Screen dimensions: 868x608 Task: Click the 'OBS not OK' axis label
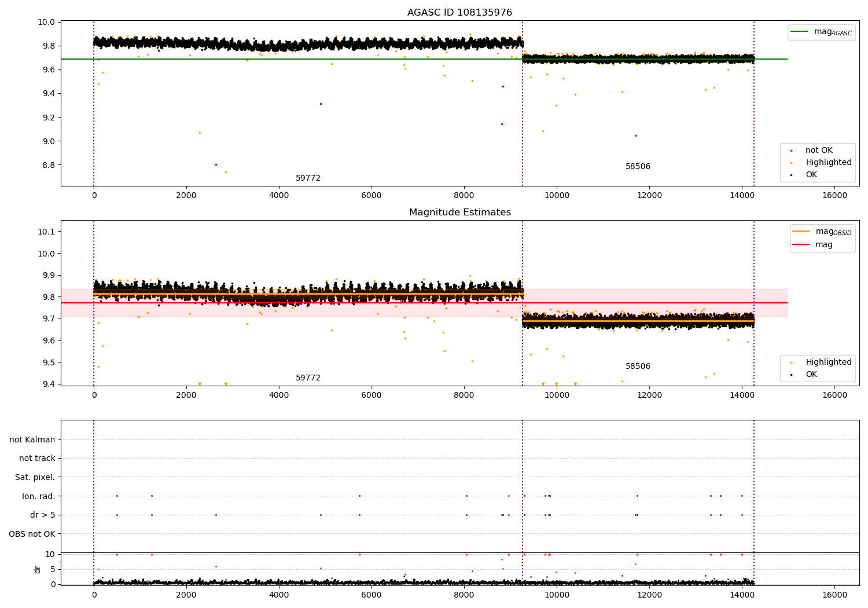[32, 534]
